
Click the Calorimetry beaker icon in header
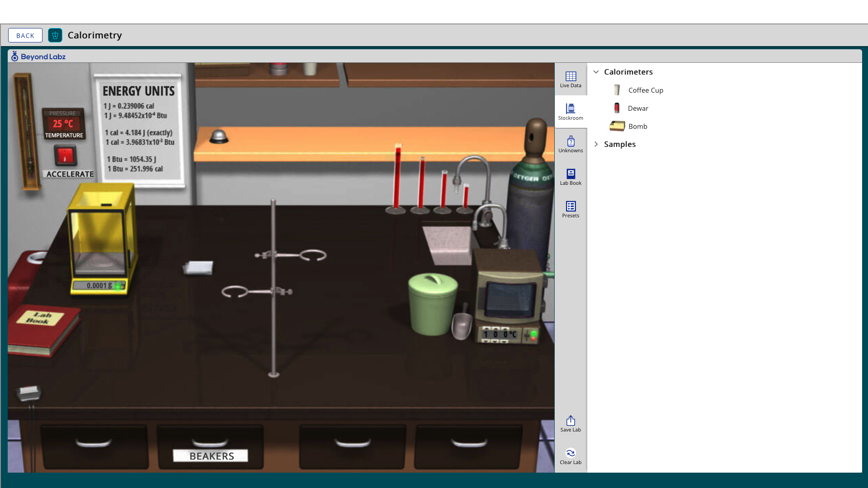point(55,35)
